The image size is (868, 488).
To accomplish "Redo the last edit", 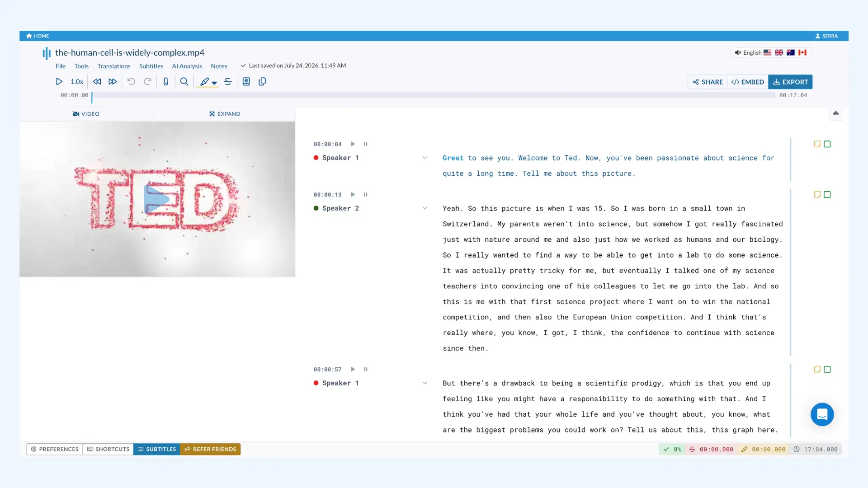I will point(147,82).
